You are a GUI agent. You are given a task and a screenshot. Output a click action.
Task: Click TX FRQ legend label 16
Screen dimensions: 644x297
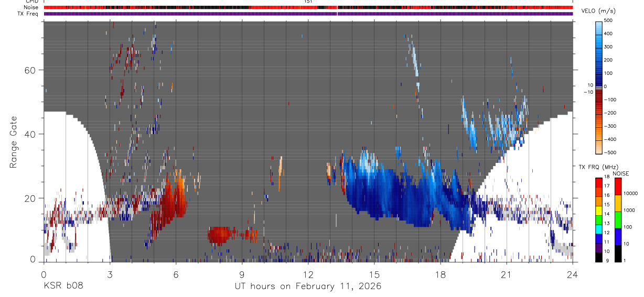coord(607,196)
